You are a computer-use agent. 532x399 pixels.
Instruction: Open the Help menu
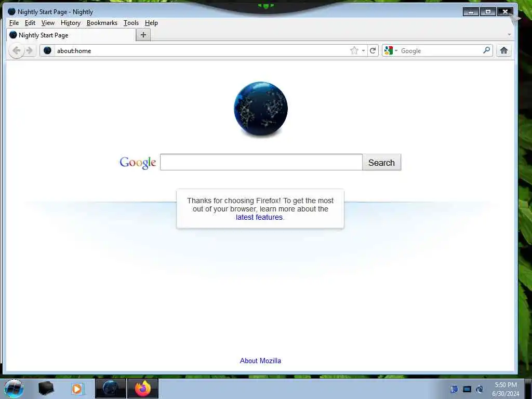[x=151, y=23]
